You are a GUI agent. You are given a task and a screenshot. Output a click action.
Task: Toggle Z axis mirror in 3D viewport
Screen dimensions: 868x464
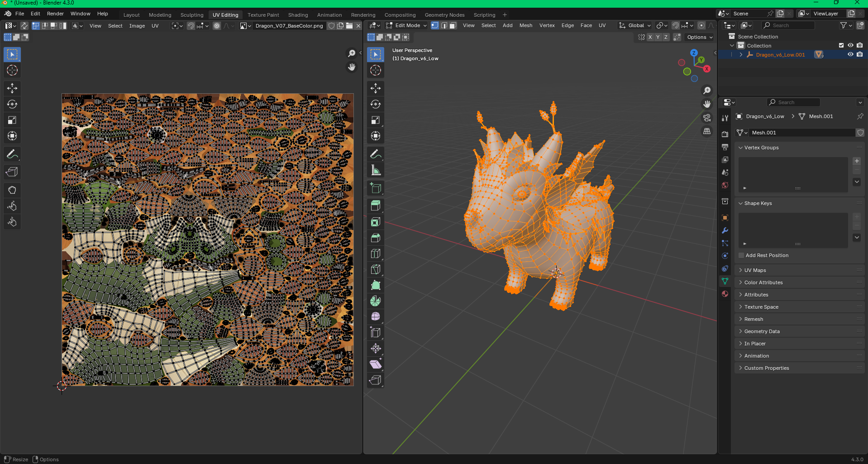[x=666, y=37]
